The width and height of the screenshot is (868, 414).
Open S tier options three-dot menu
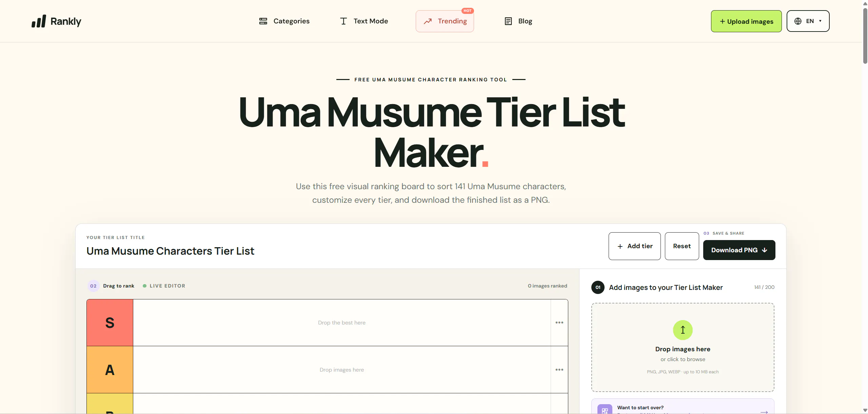[559, 323]
